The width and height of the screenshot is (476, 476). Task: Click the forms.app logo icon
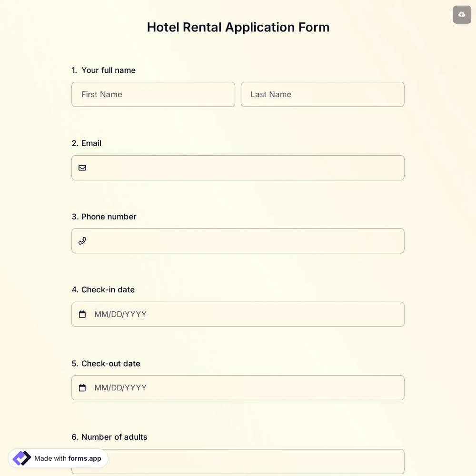(21, 457)
